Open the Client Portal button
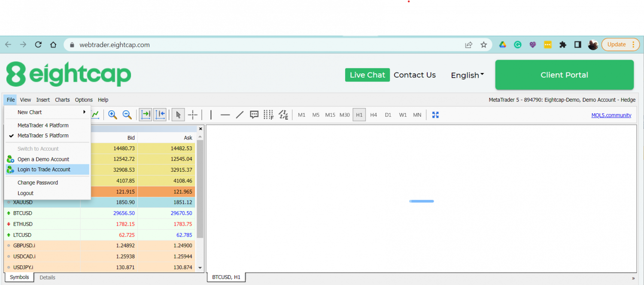This screenshot has height=285, width=644. (564, 75)
